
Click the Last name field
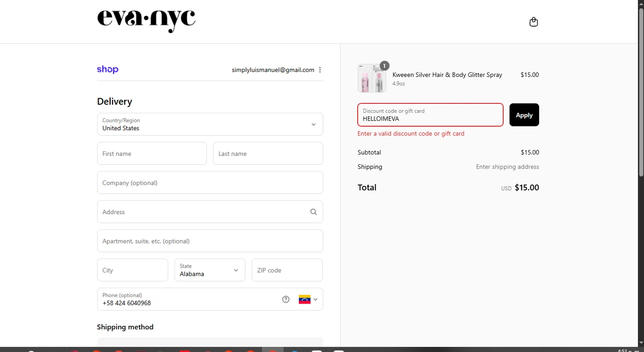[x=268, y=153]
